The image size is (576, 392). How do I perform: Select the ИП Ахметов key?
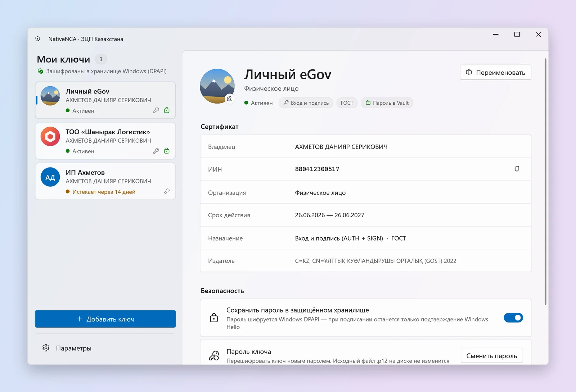point(105,182)
